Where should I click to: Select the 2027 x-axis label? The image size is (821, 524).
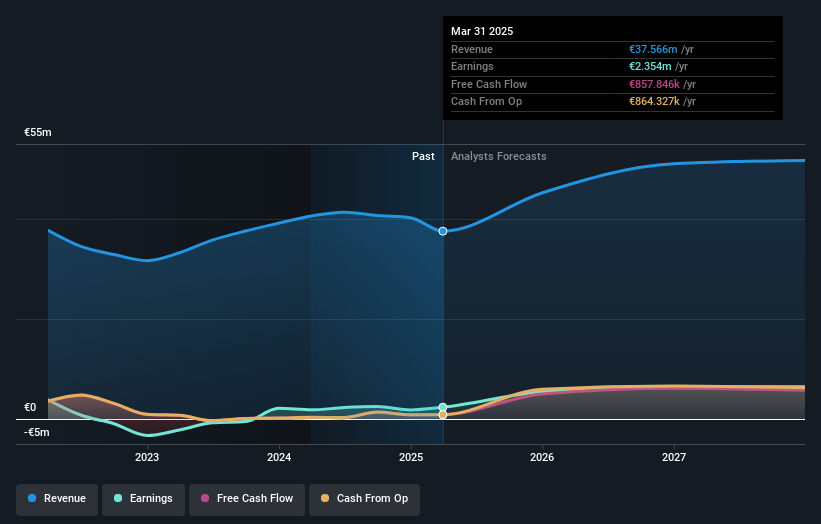pyautogui.click(x=674, y=458)
